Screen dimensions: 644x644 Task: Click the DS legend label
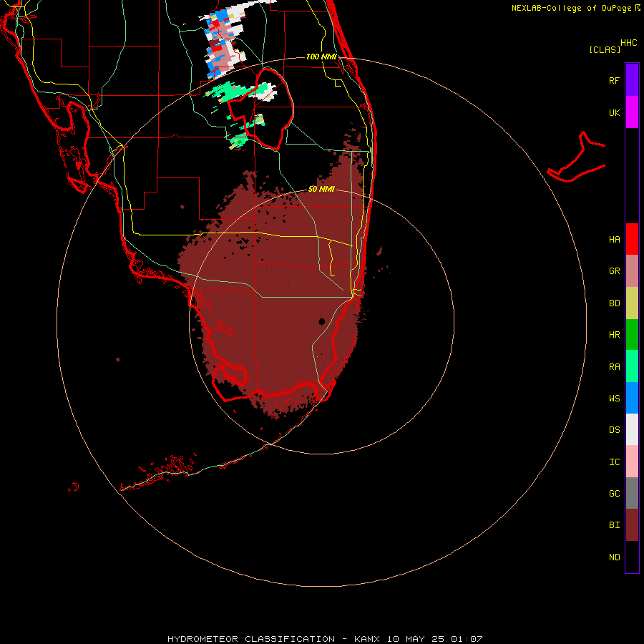pyautogui.click(x=614, y=430)
